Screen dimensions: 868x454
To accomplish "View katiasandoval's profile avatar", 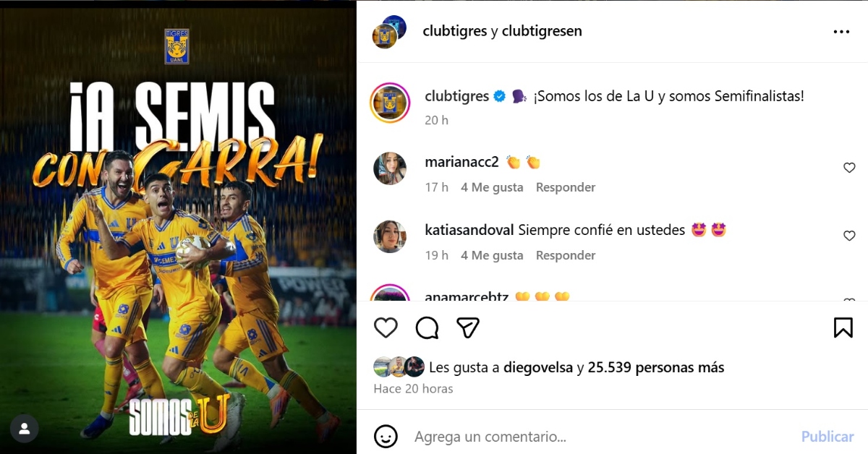I will 390,236.
